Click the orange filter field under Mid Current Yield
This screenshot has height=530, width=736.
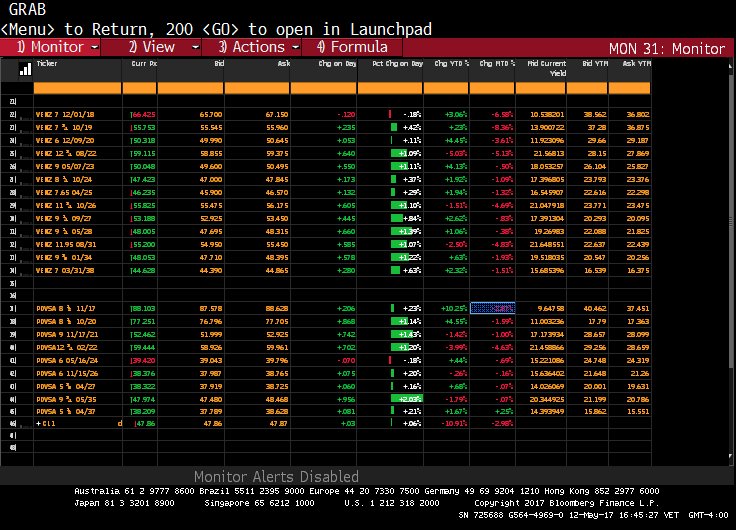tap(541, 88)
